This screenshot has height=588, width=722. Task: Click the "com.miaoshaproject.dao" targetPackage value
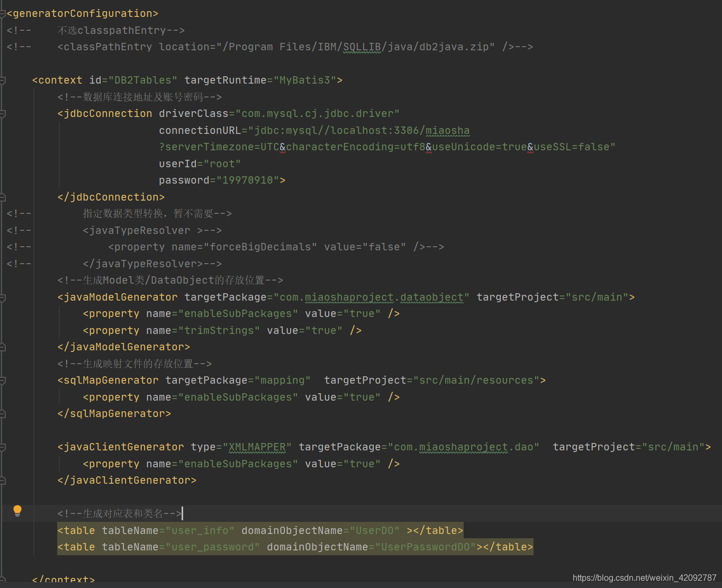click(x=464, y=447)
